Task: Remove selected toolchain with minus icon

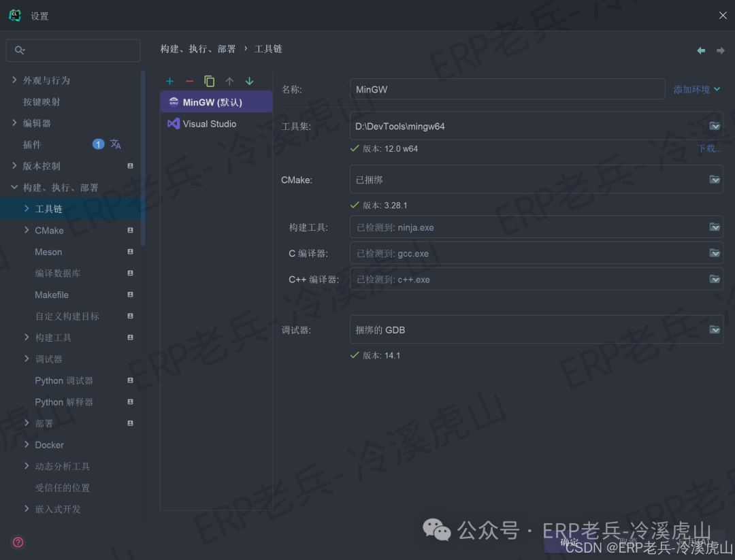Action: click(189, 82)
